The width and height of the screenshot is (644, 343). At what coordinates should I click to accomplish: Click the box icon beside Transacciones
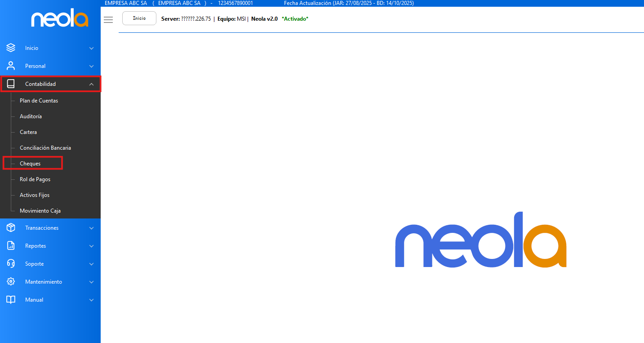pyautogui.click(x=11, y=228)
